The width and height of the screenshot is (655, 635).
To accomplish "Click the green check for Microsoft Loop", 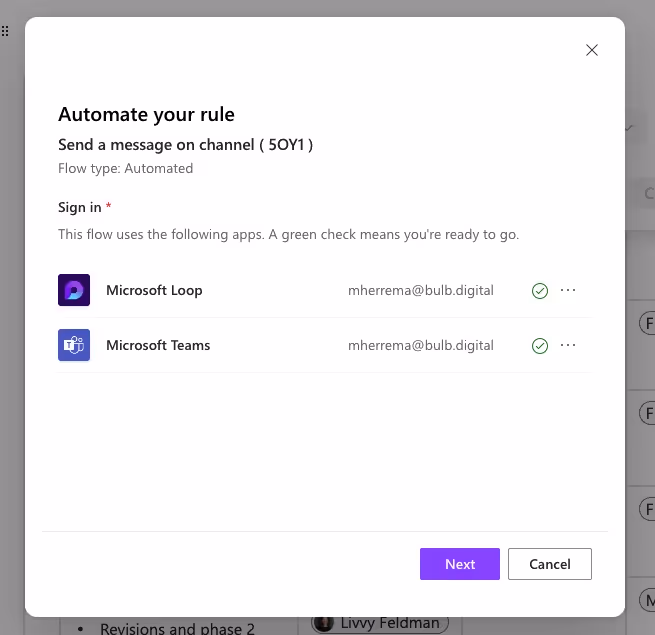I will pyautogui.click(x=540, y=291).
